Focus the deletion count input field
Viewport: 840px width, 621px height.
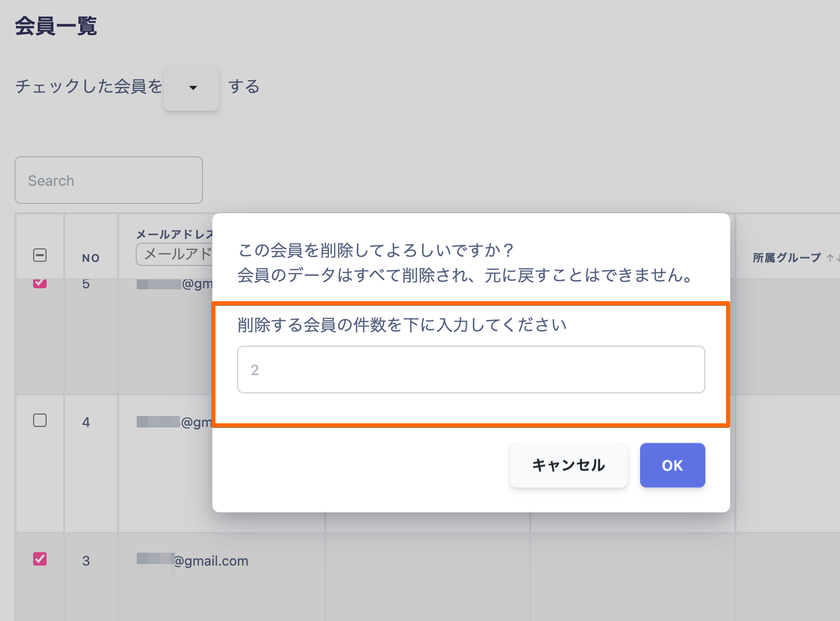[471, 369]
